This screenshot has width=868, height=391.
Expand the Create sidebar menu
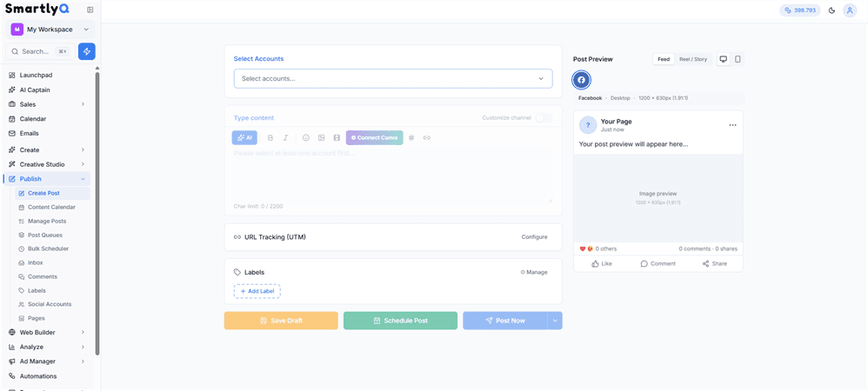tap(47, 149)
